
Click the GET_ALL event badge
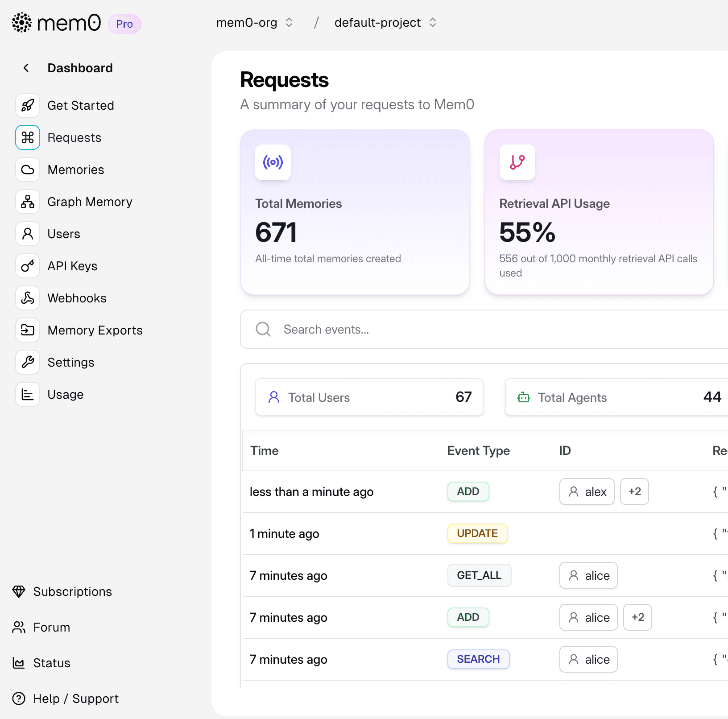click(x=480, y=575)
